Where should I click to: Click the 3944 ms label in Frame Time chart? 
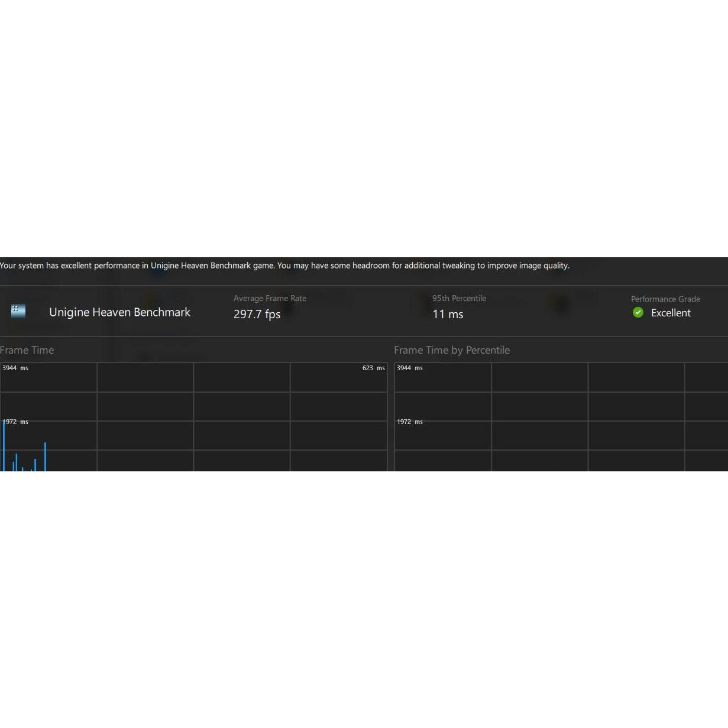click(x=15, y=368)
